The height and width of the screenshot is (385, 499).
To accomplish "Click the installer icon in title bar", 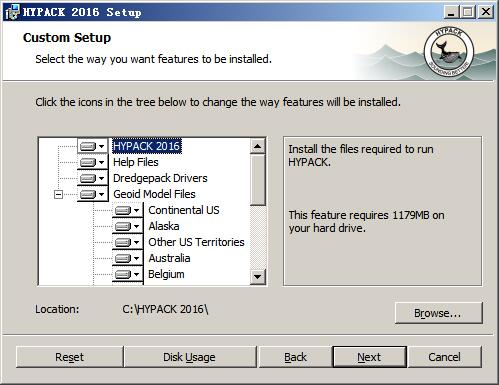I will (12, 12).
